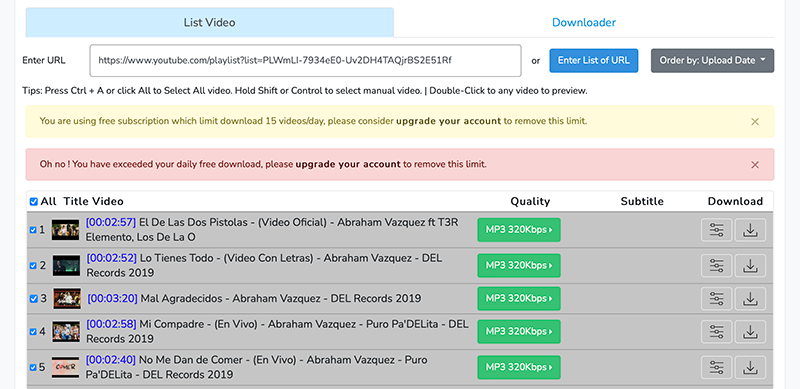Select the Lo Tienes Todo title text
Viewport: 800px width, 389px height.
pos(264,265)
